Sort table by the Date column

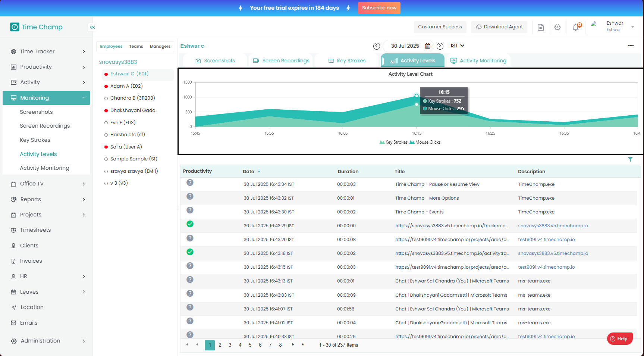tap(249, 171)
